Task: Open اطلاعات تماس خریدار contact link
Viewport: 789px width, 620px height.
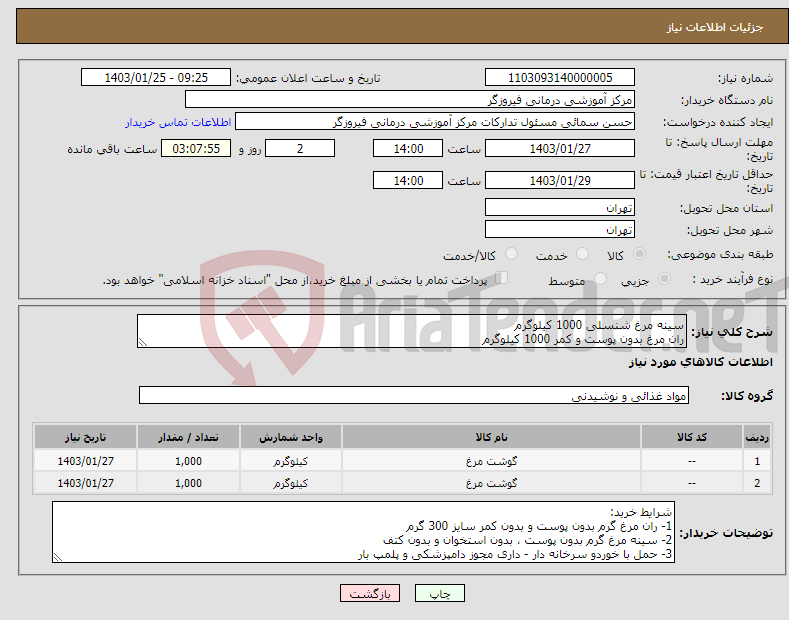Action: pyautogui.click(x=178, y=122)
